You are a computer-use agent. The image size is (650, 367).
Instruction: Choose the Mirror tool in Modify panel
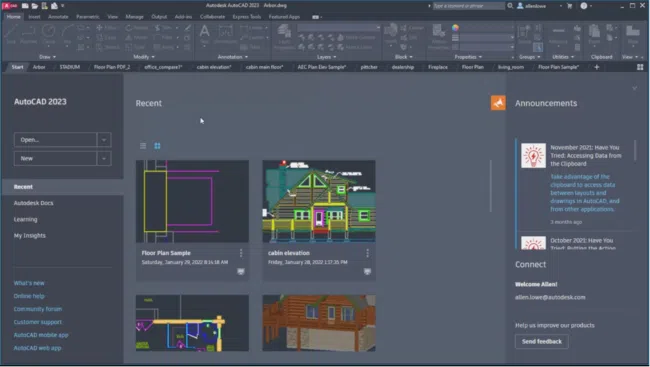137,37
